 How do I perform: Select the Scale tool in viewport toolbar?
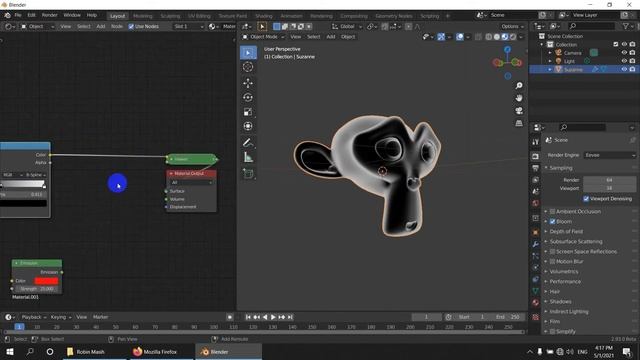[248, 112]
